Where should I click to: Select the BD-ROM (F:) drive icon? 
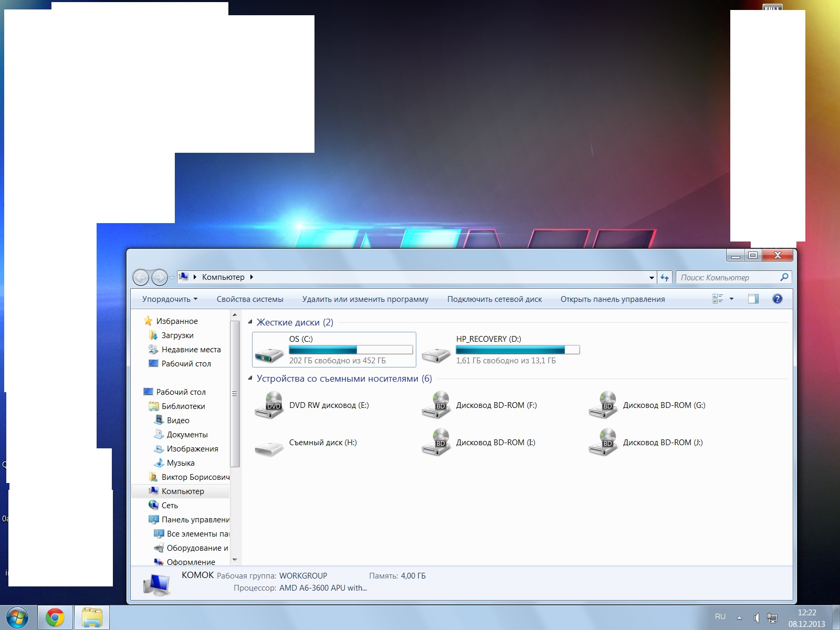(x=436, y=405)
